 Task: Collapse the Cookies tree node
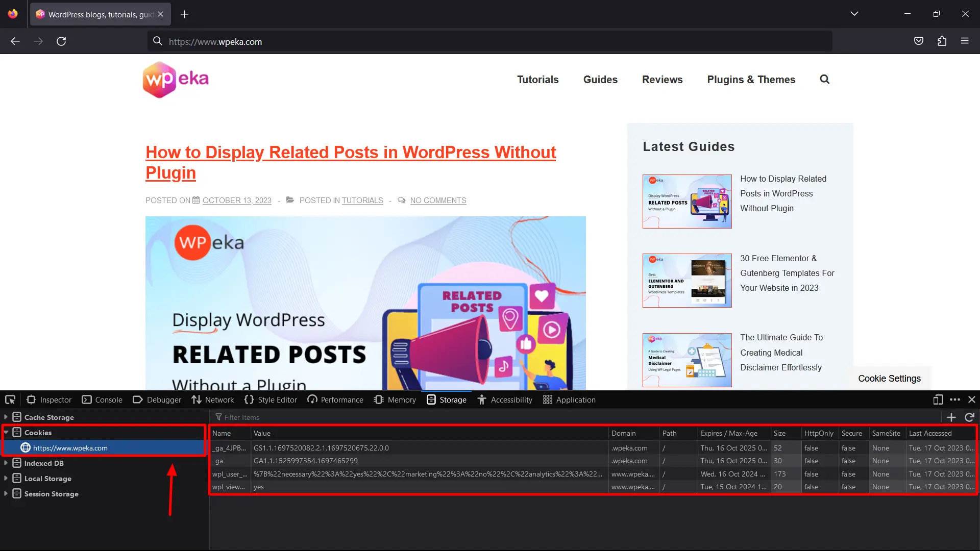pos(6,432)
